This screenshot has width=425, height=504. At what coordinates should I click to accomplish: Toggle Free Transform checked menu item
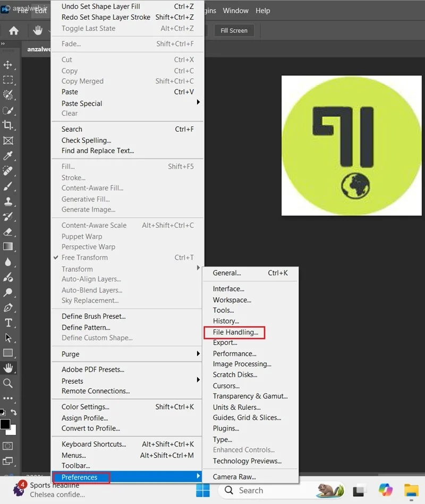(127, 258)
